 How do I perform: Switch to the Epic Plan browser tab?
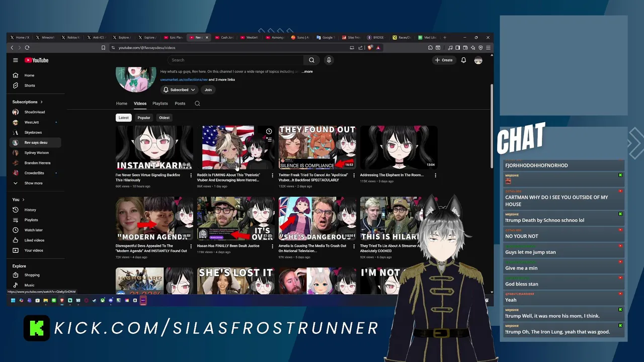pyautogui.click(x=174, y=37)
